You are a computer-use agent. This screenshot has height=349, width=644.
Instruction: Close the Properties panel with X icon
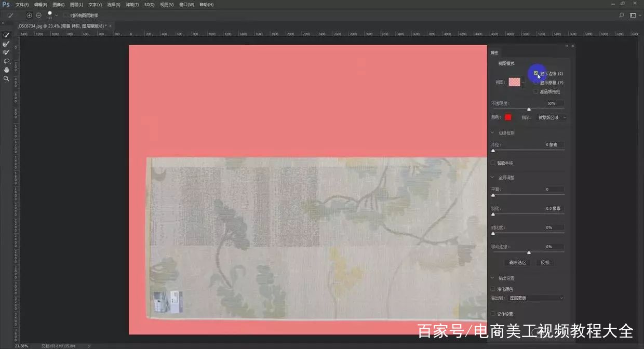point(573,46)
